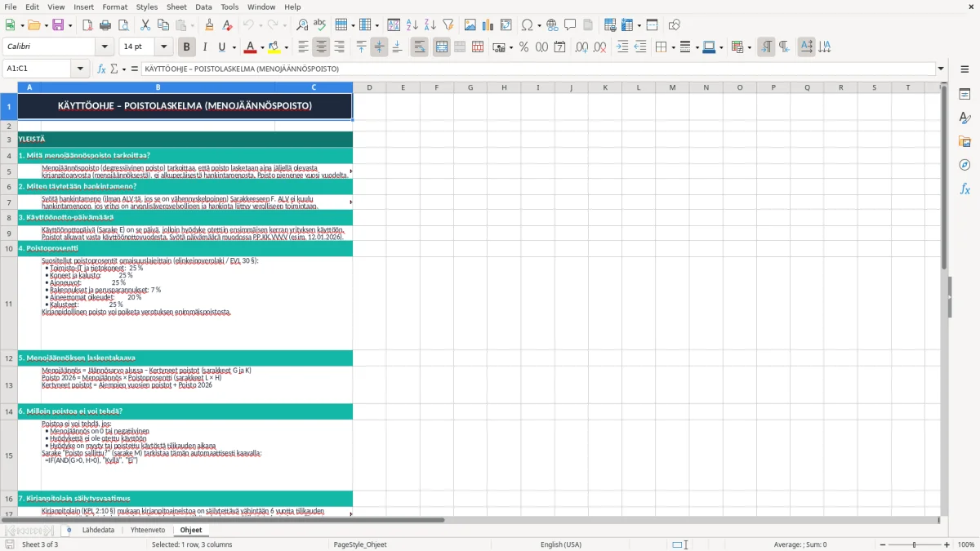980x551 pixels.
Task: Activate the Clone Formatting paintbrush
Action: pyautogui.click(x=209, y=25)
